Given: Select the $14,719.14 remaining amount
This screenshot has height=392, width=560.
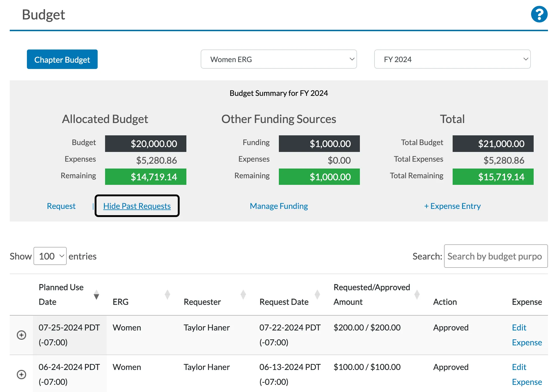Looking at the screenshot, I should click(146, 177).
